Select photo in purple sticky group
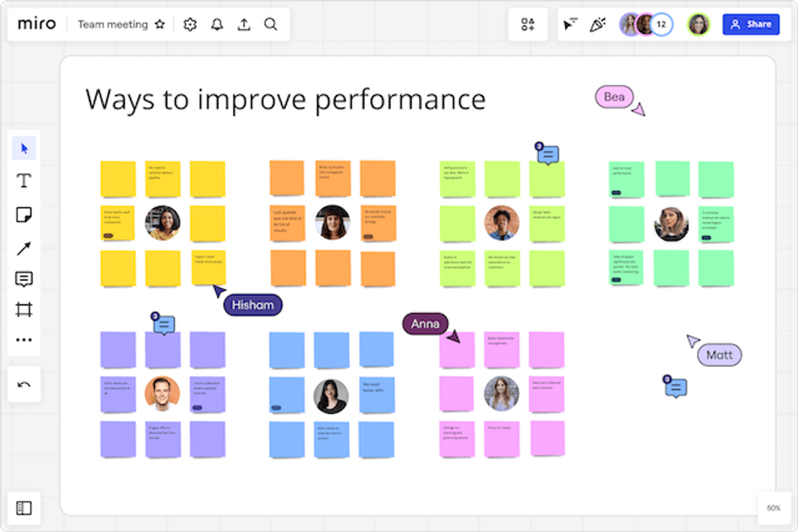The height and width of the screenshot is (532, 798). click(162, 394)
